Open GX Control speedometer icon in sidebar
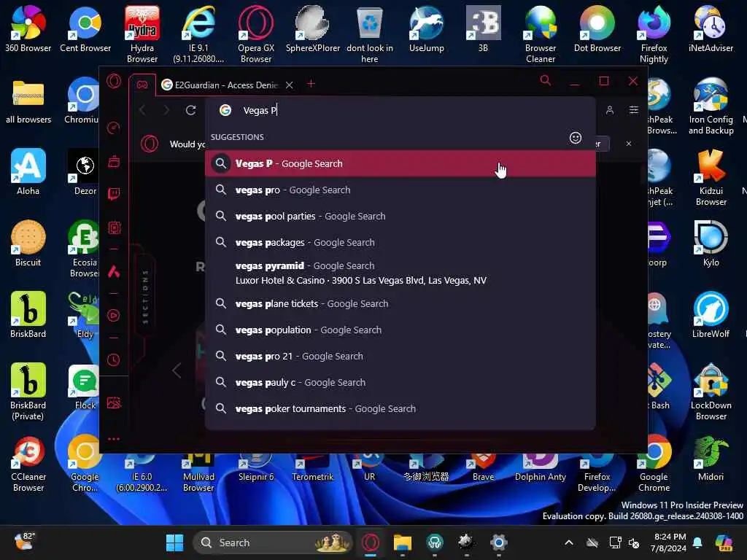 [114, 128]
